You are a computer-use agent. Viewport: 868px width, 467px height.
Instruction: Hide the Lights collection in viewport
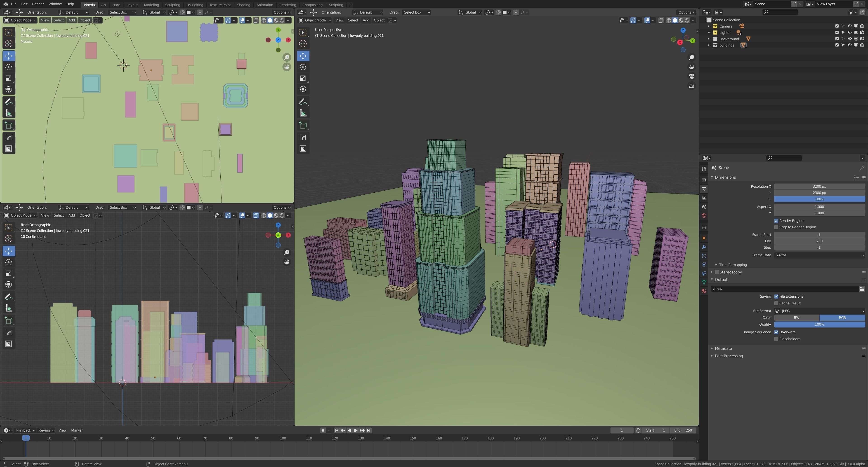(x=849, y=33)
